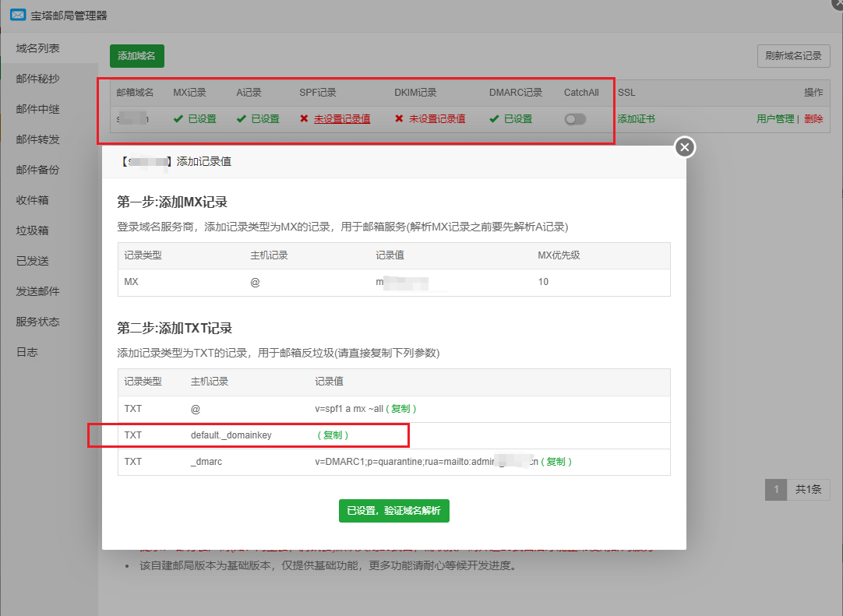The height and width of the screenshot is (616, 843).
Task: Switch to the 邮件中继 tab
Action: [37, 109]
